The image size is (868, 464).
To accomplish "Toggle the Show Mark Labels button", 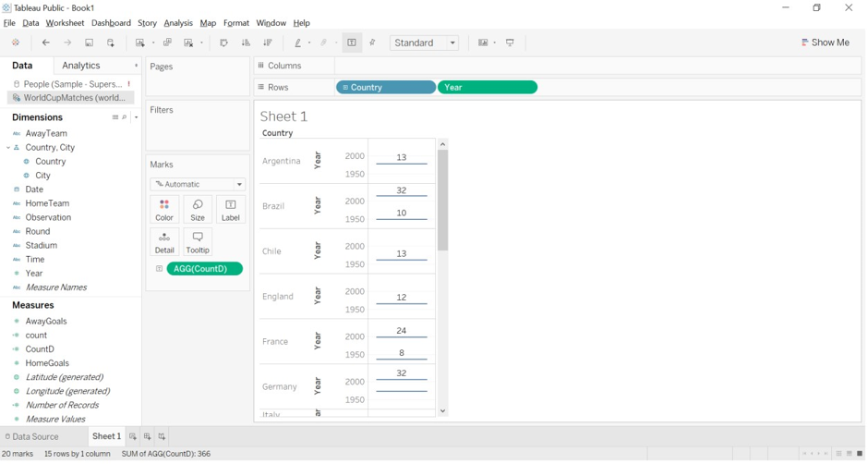I will pyautogui.click(x=352, y=43).
